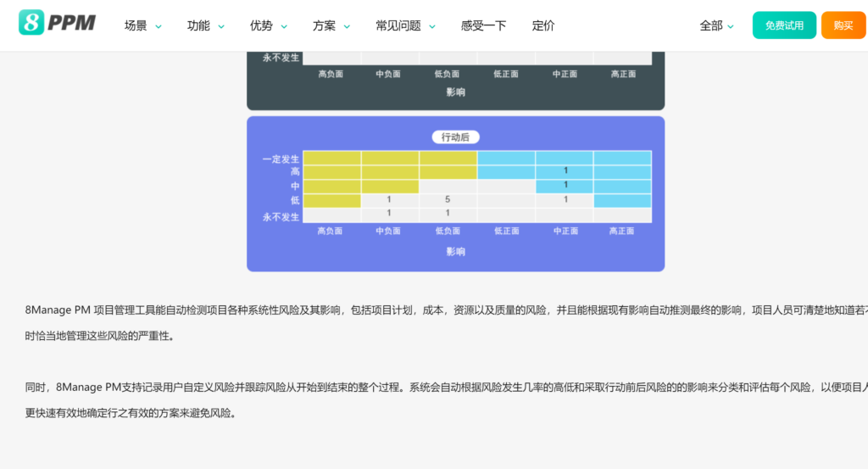This screenshot has height=469, width=868.
Task: Click the orange 购买 button
Action: coord(843,25)
